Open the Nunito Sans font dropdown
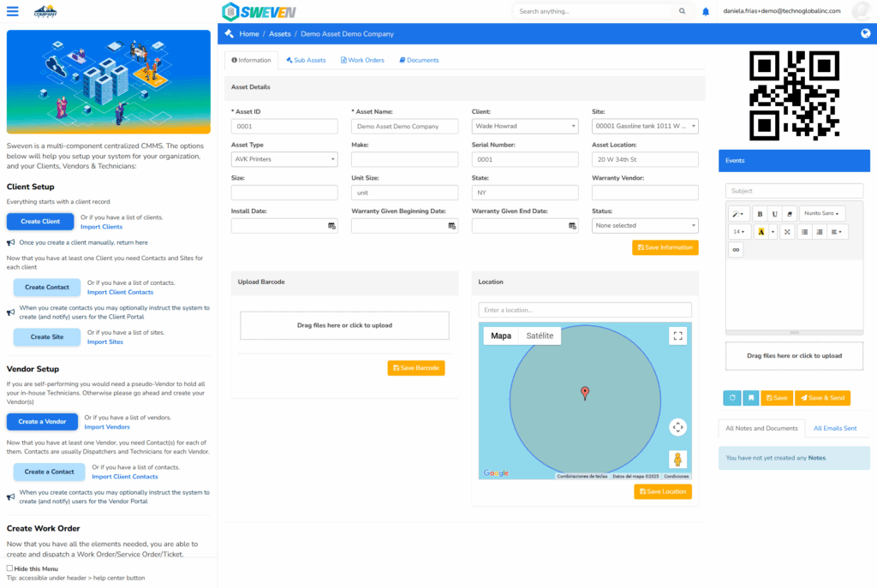Viewport: 877px width, 588px height. [822, 213]
